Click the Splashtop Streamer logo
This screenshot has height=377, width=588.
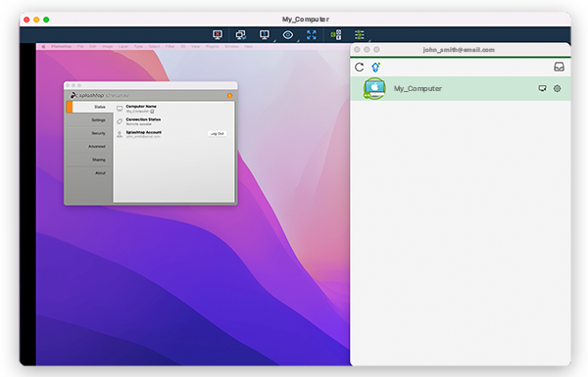[100, 95]
